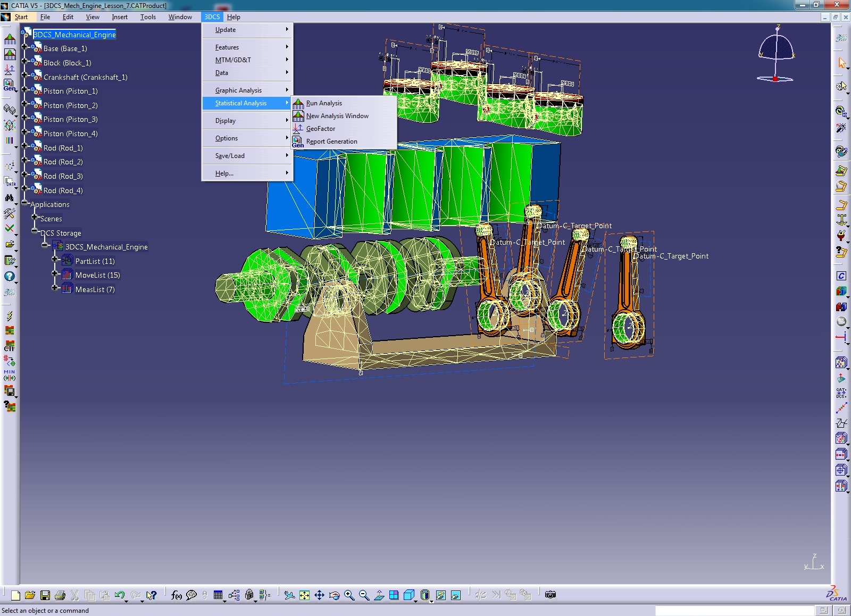
Task: Expand the Base (Base_1) tree node
Action: [24, 47]
